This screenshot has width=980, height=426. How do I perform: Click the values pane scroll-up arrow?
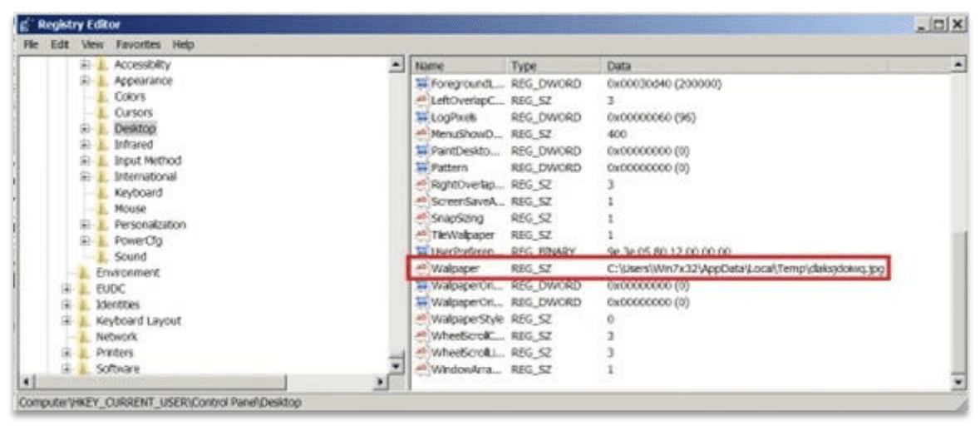958,64
